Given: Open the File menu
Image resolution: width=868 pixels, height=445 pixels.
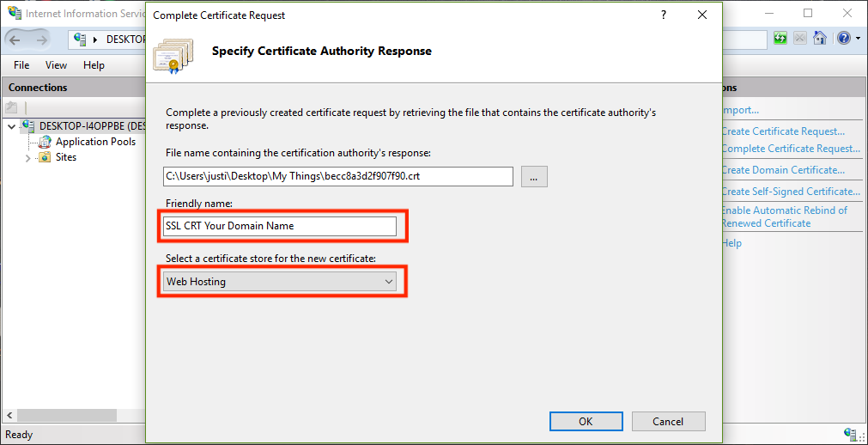Looking at the screenshot, I should click(x=21, y=65).
